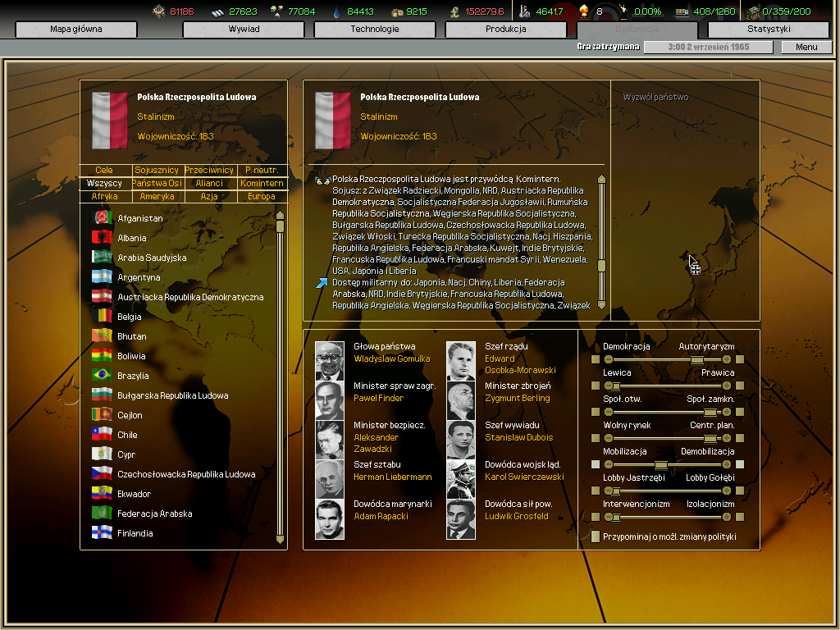Shift toward Demobilizacja using right box
This screenshot has height=630, width=840.
pos(740,464)
